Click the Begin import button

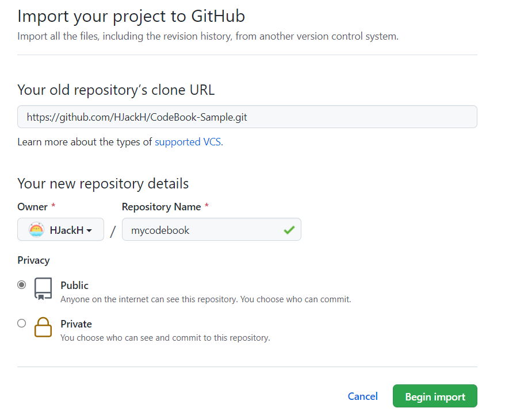pos(435,396)
